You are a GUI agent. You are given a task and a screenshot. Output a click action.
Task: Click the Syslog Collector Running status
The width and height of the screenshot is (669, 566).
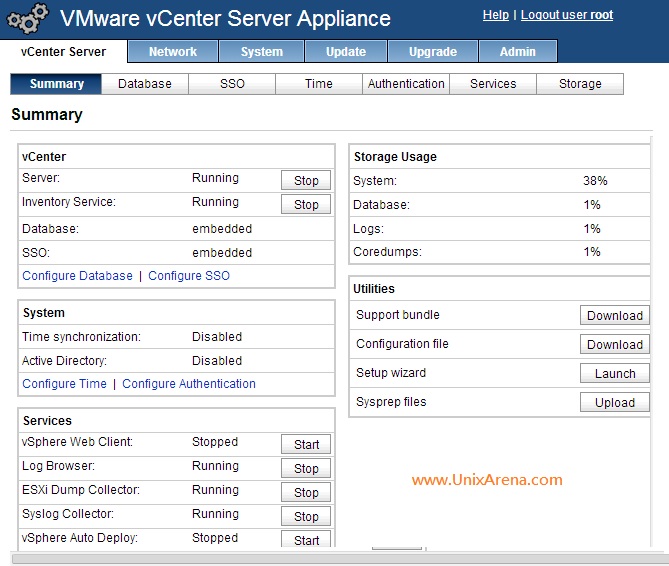click(x=215, y=514)
